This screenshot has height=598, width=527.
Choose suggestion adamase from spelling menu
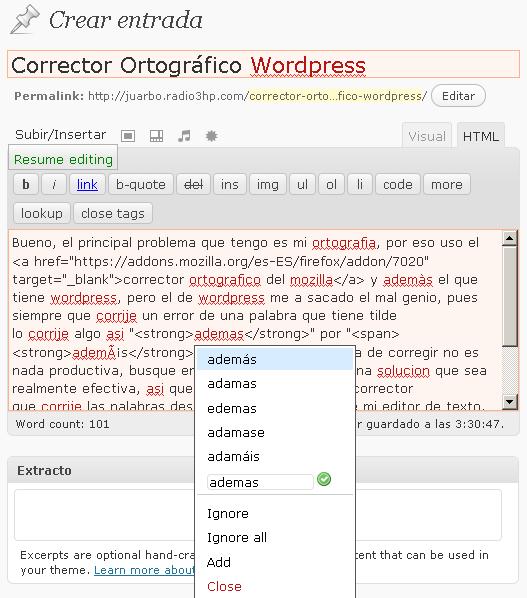275,432
